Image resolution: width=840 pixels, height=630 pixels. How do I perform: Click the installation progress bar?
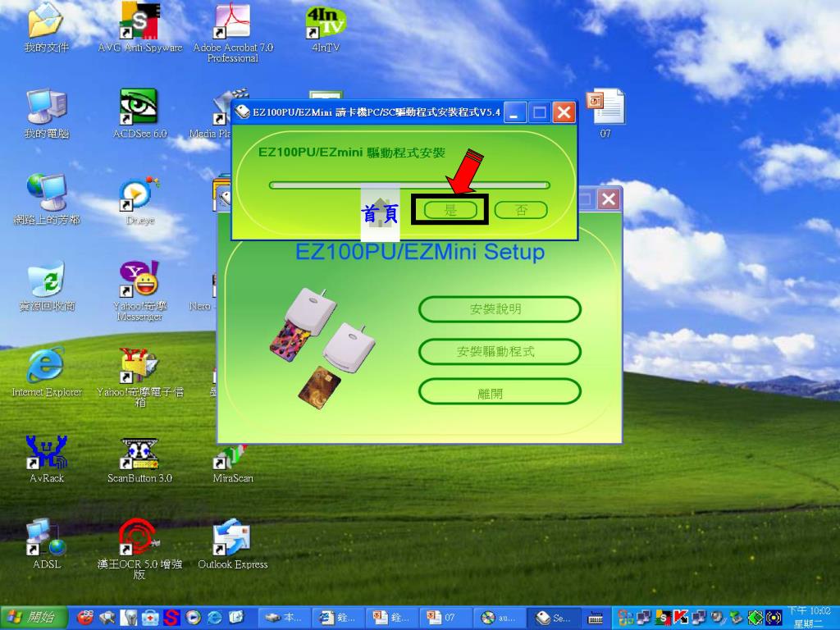(x=409, y=185)
